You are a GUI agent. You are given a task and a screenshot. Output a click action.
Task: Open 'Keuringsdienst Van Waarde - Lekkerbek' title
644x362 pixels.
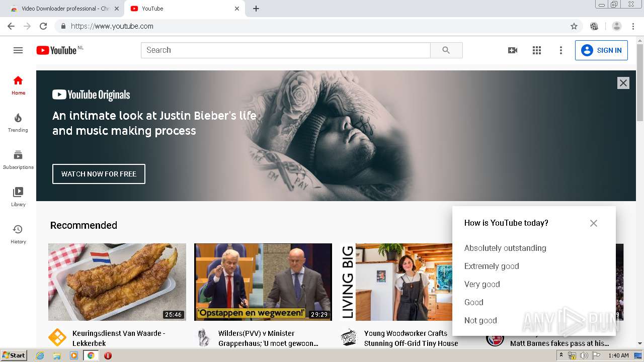119,338
